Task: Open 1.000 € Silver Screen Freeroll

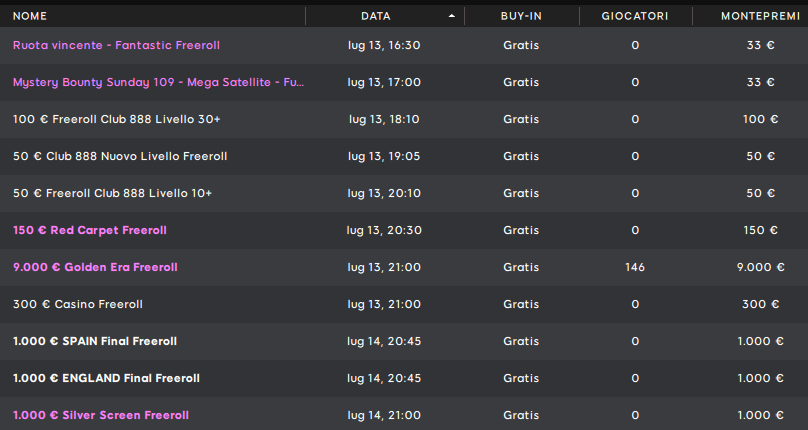Action: point(101,416)
